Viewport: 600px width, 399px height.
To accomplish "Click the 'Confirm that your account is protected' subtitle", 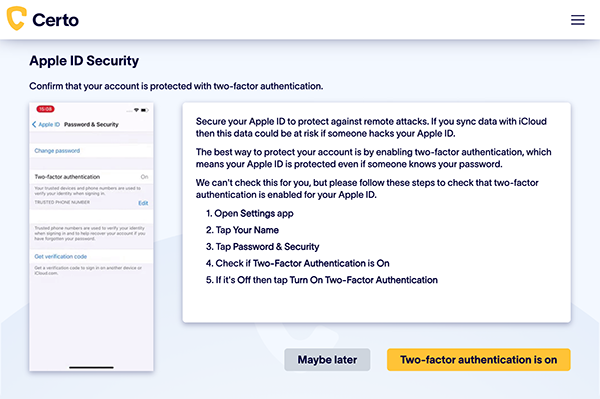I will [176, 86].
